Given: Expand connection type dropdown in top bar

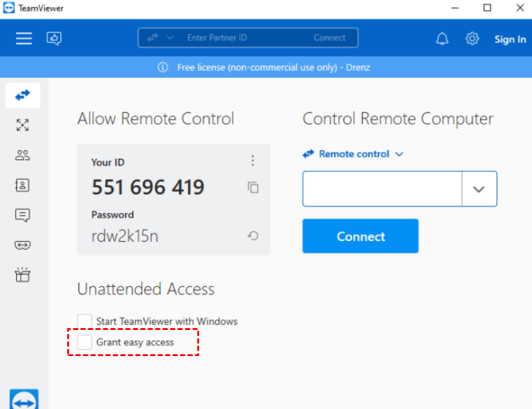Looking at the screenshot, I should click(x=170, y=38).
